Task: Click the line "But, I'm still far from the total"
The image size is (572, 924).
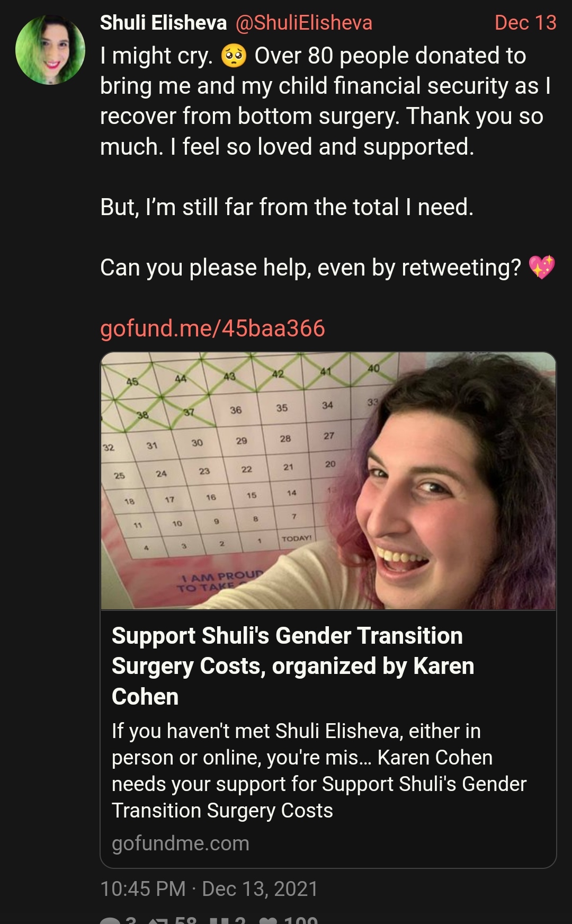Action: [287, 207]
